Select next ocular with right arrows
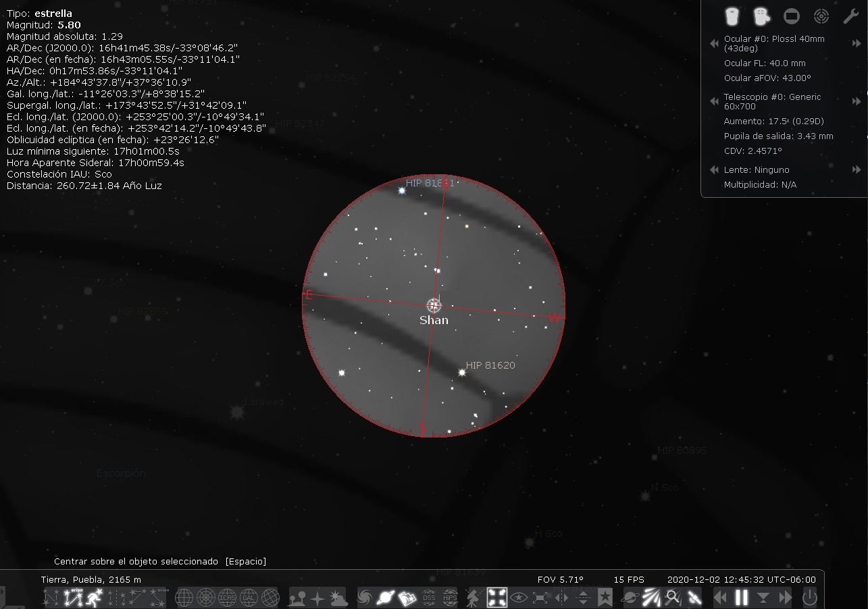The width and height of the screenshot is (868, 609). click(x=857, y=43)
